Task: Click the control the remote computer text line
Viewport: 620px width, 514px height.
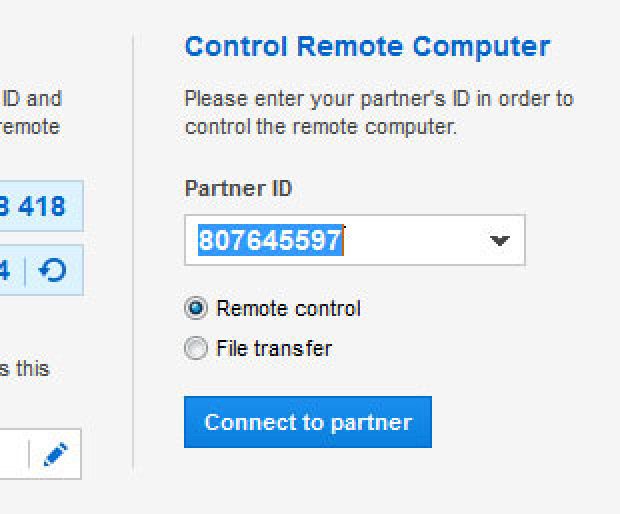Action: point(321,127)
